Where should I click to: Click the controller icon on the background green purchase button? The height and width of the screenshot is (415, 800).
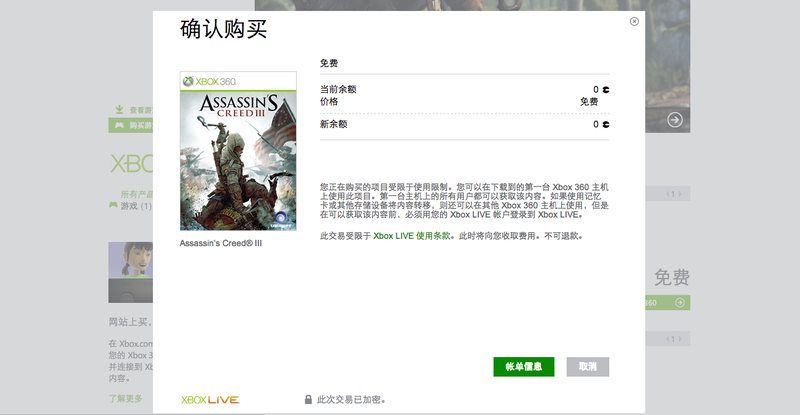tap(119, 126)
